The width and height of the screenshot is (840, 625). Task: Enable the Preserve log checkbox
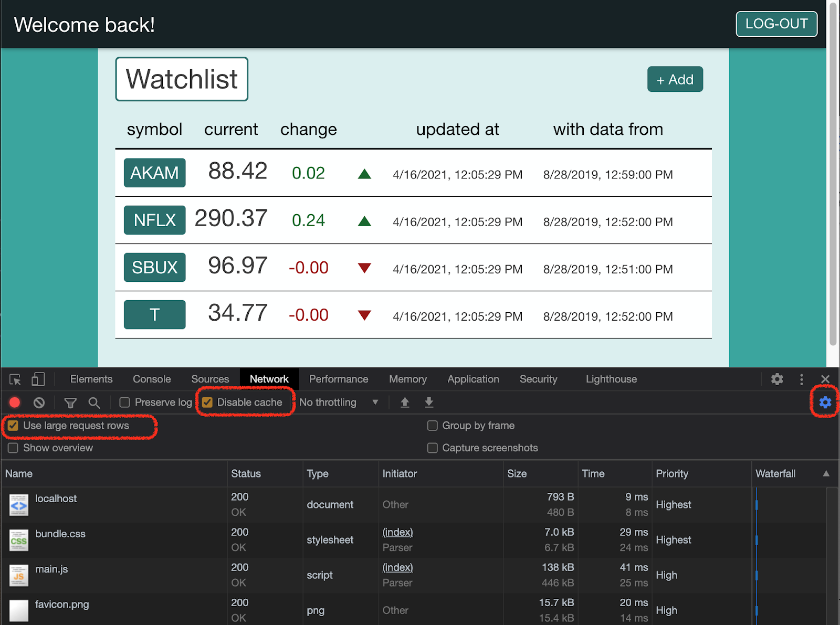point(125,402)
